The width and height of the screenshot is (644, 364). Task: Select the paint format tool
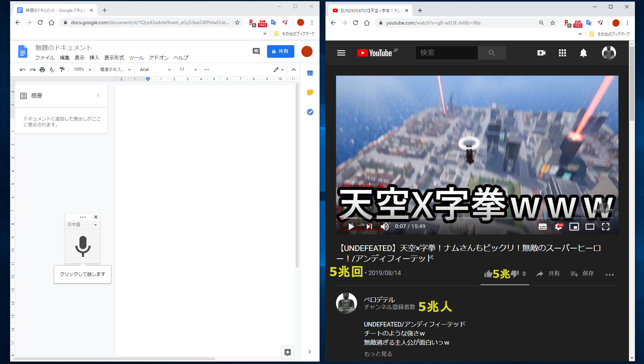pyautogui.click(x=62, y=70)
